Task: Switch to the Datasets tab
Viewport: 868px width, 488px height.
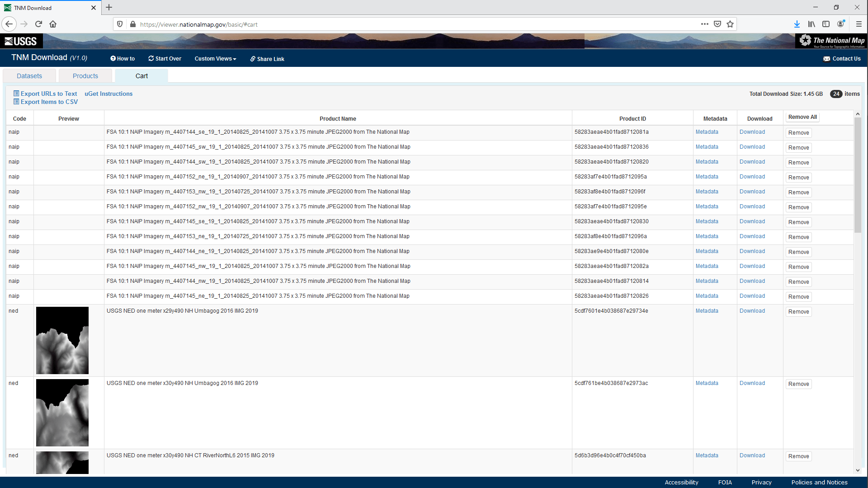Action: coord(29,76)
